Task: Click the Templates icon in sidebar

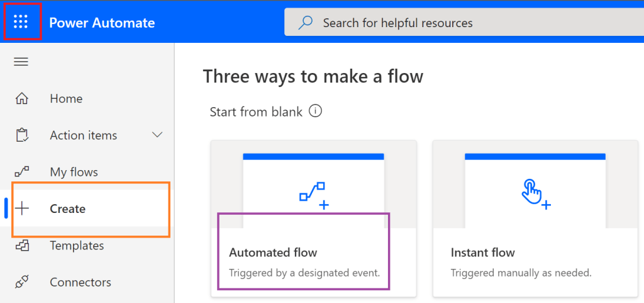Action: tap(22, 246)
